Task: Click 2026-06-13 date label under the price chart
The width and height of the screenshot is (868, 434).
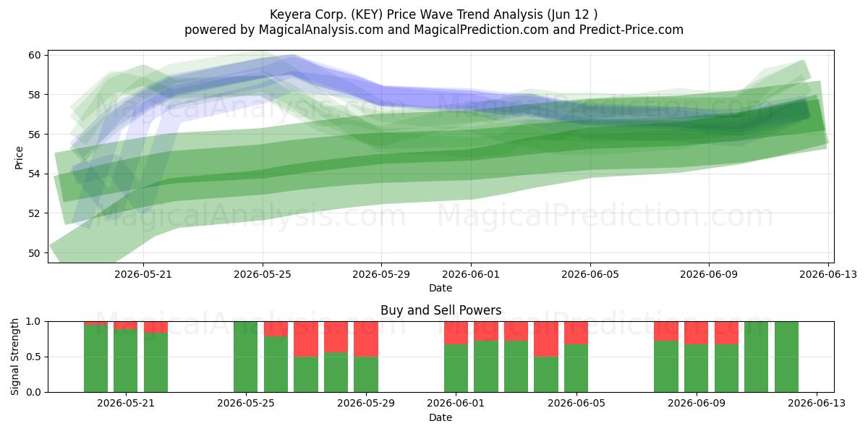Action: tap(828, 275)
